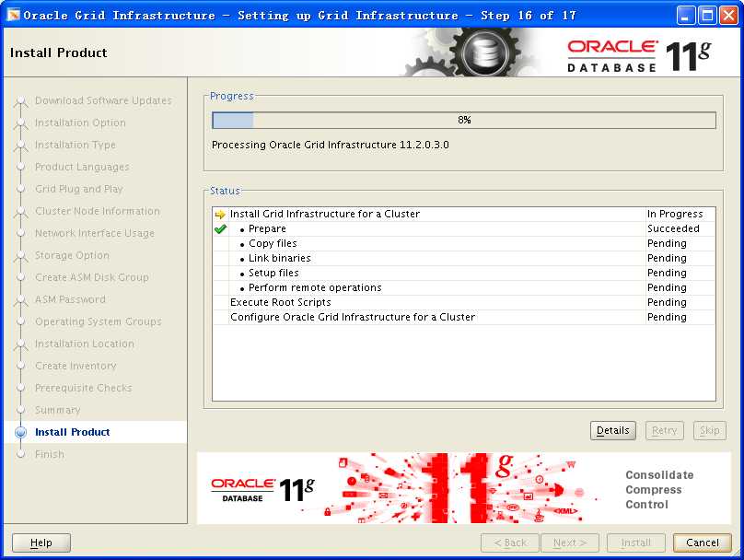Image resolution: width=744 pixels, height=560 pixels.
Task: Click the Install Product step bullet icon
Action: point(20,432)
